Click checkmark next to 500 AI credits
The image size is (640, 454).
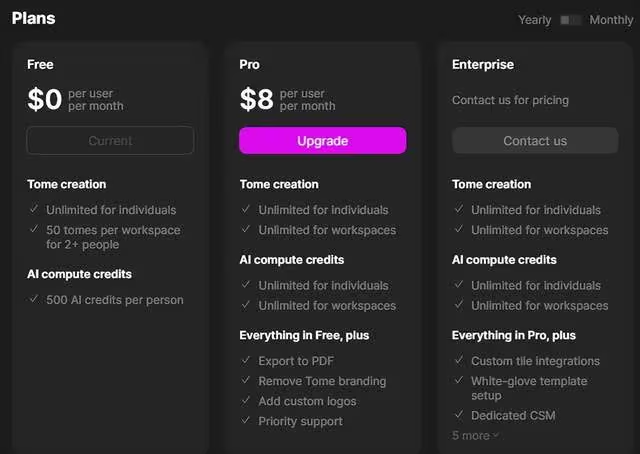tap(34, 299)
